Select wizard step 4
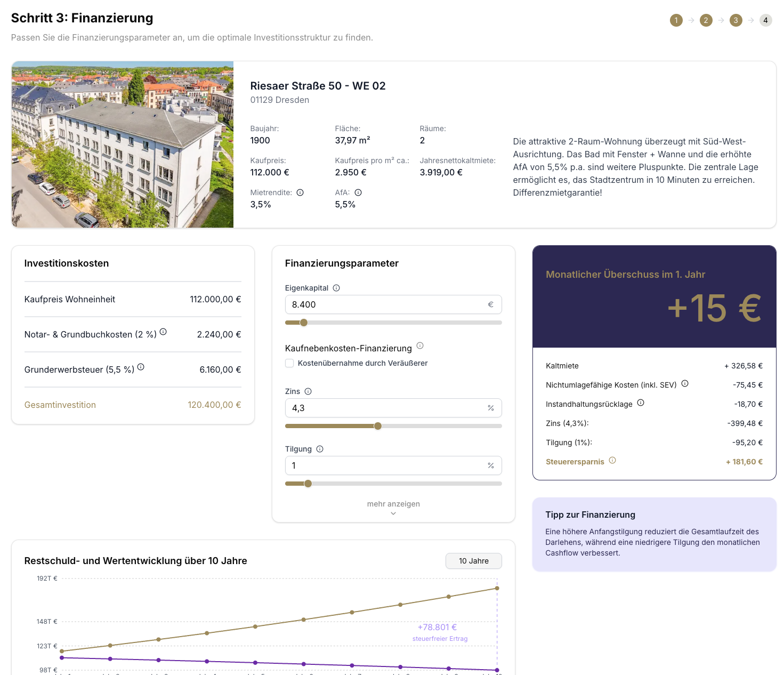Viewport: 784px width, 675px height. pos(766,20)
